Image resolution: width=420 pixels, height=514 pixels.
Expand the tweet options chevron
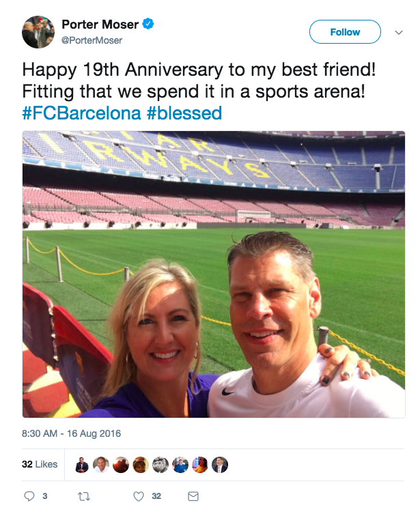[x=399, y=32]
